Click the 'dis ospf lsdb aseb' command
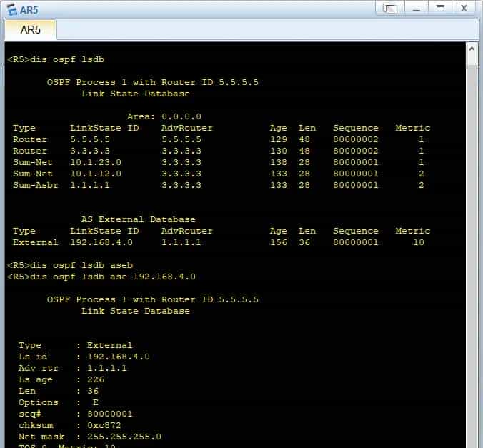Screen dimensions: 483x448 tap(70, 265)
